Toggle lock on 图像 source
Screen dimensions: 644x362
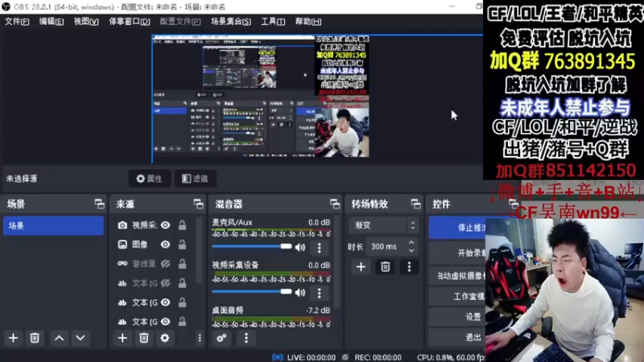pyautogui.click(x=182, y=245)
